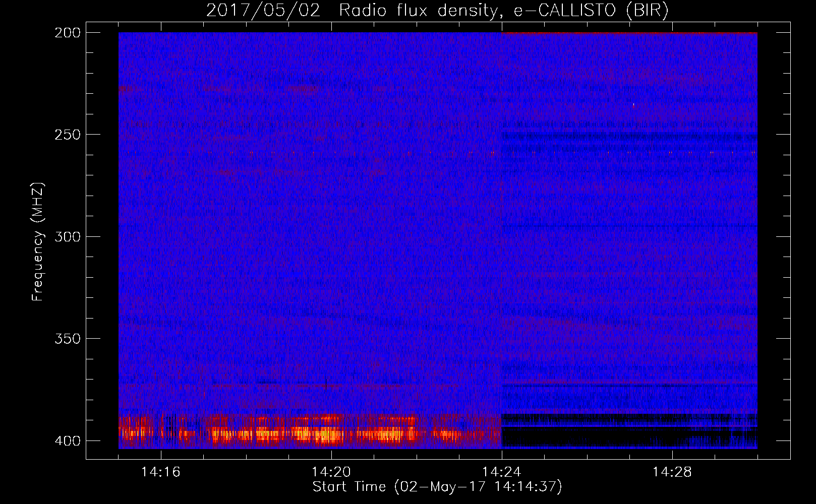Click the 14:24 time tick label
The height and width of the screenshot is (504, 816).
click(x=502, y=472)
